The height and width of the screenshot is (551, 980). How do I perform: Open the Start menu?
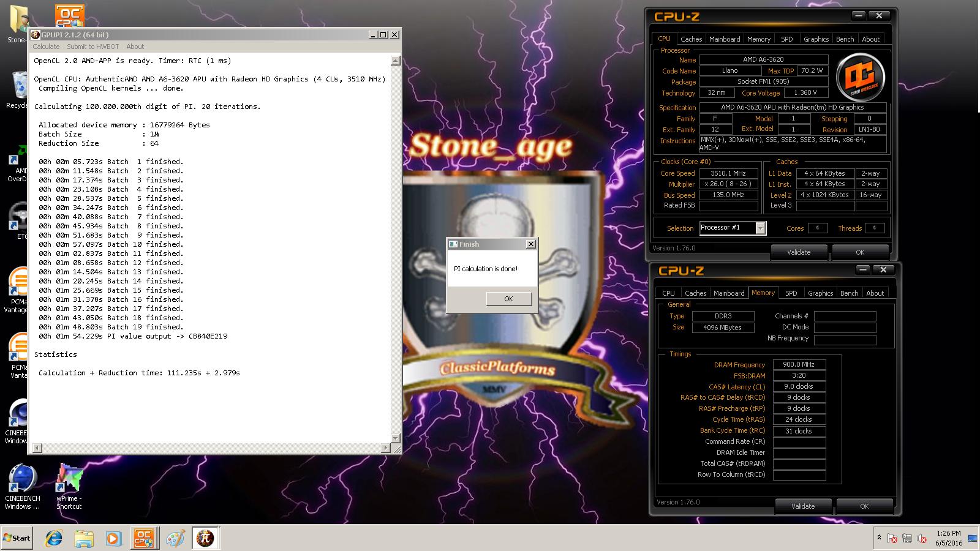pyautogui.click(x=17, y=538)
